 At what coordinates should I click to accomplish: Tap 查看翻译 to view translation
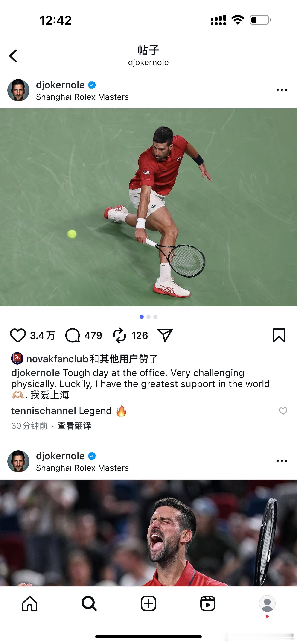pyautogui.click(x=75, y=426)
